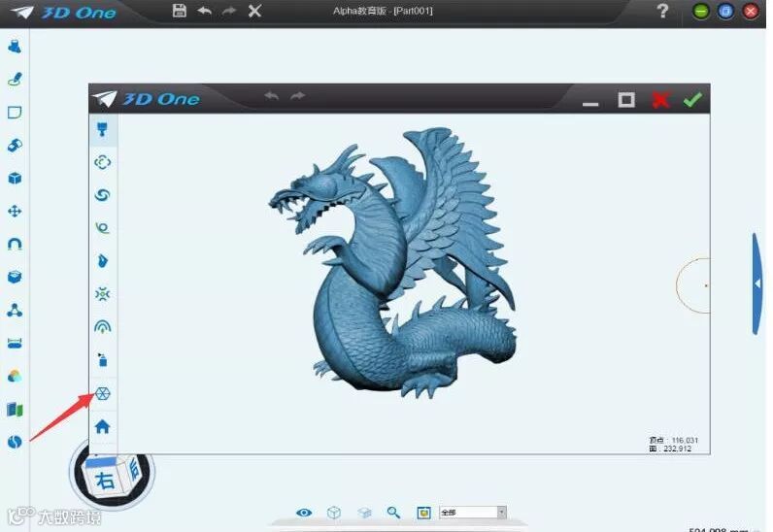Image resolution: width=773 pixels, height=532 pixels.
Task: Toggle wireframe cube display mode
Action: click(x=334, y=513)
